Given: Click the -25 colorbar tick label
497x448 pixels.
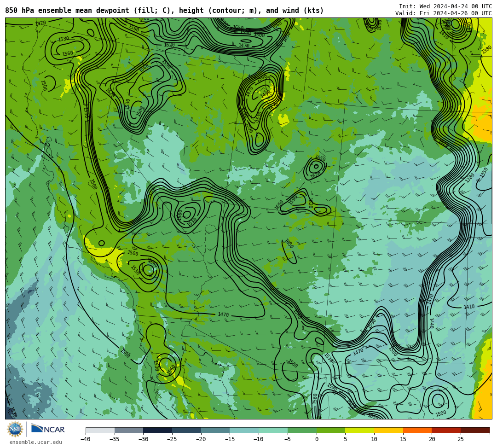Looking at the screenshot, I should click(x=172, y=439).
